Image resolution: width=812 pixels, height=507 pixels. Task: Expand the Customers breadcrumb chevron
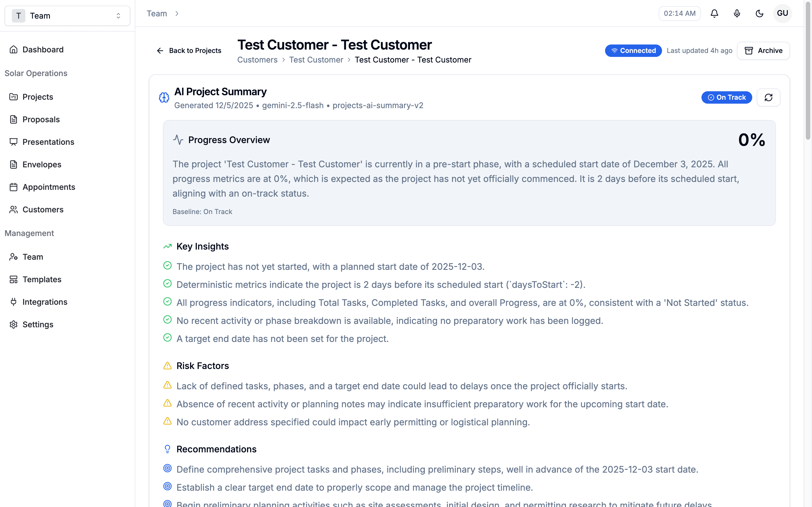pyautogui.click(x=284, y=60)
